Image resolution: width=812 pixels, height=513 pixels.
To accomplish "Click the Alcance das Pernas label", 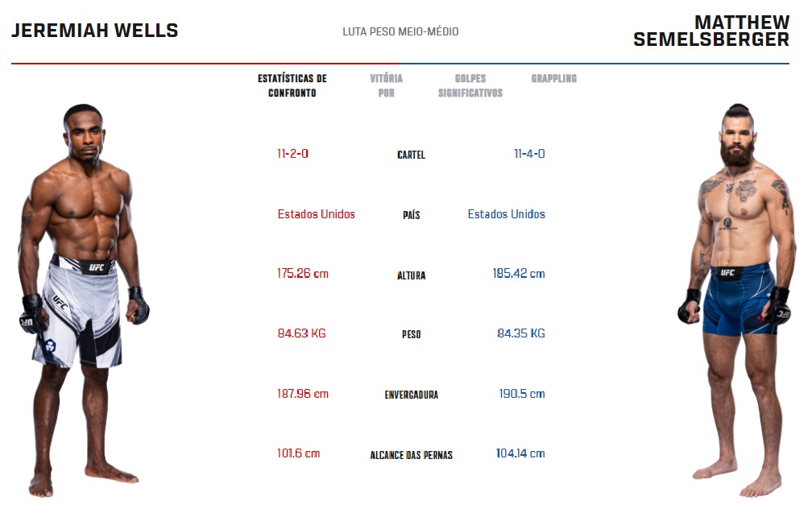I will (x=411, y=455).
